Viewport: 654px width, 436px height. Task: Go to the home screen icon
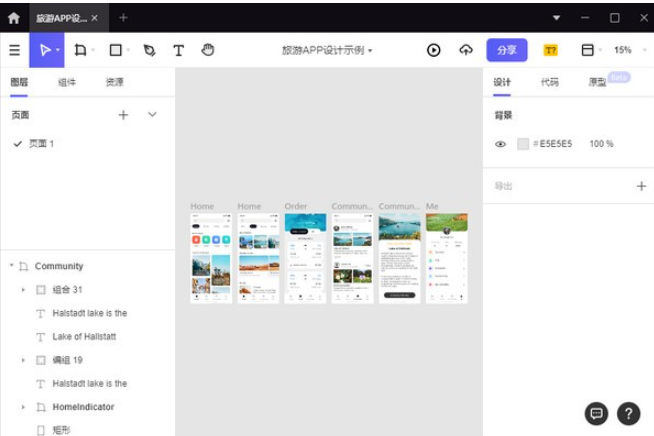[x=14, y=18]
